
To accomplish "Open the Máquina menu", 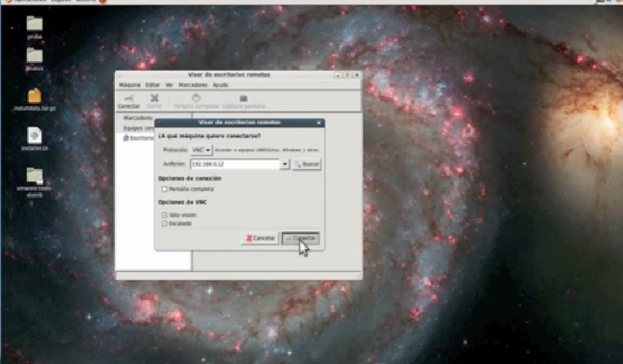I will pos(130,85).
